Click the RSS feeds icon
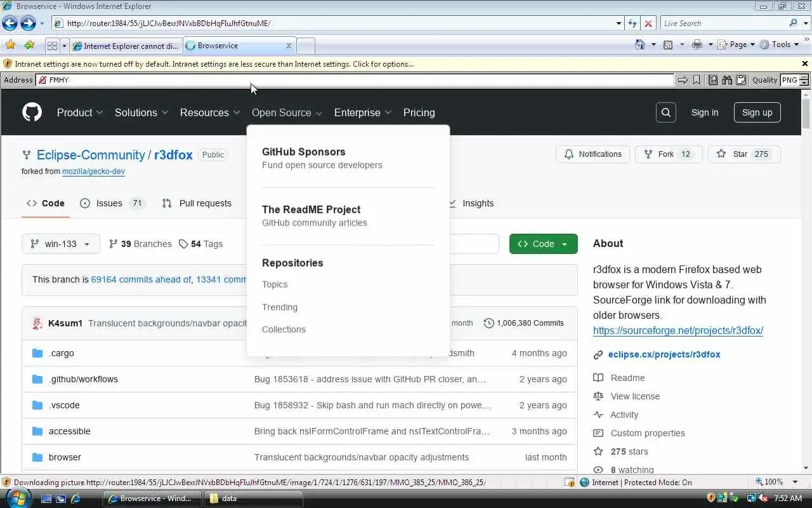Screen dimensions: 812x508 [668, 44]
